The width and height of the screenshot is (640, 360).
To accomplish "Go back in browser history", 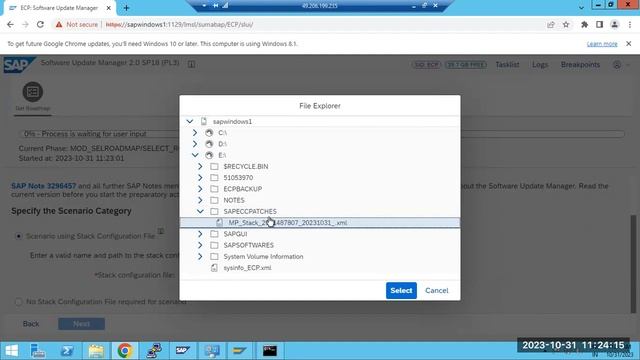I will (10, 24).
